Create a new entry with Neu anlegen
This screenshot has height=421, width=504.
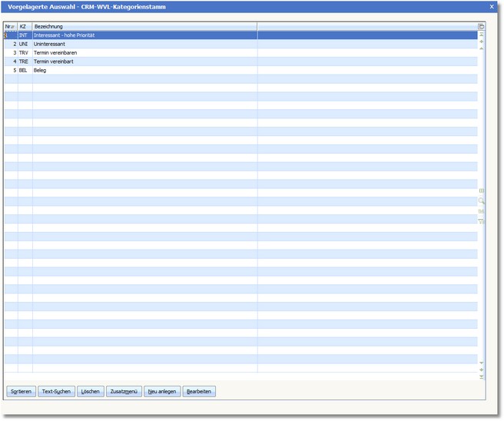[x=162, y=392]
